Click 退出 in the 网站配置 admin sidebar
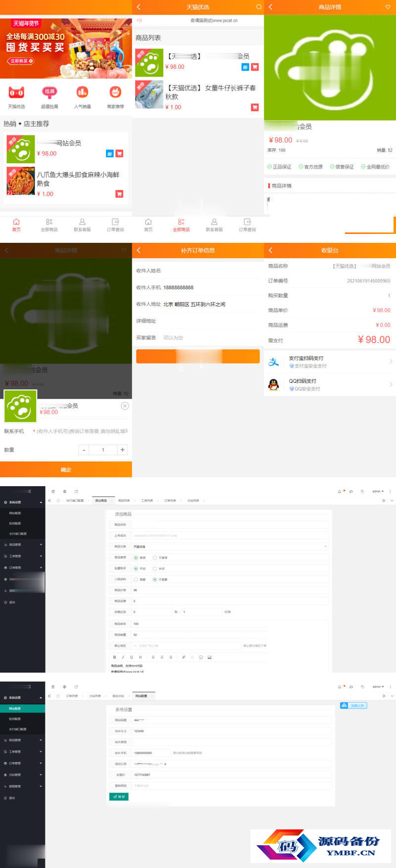This screenshot has width=396, height=868. [23, 798]
